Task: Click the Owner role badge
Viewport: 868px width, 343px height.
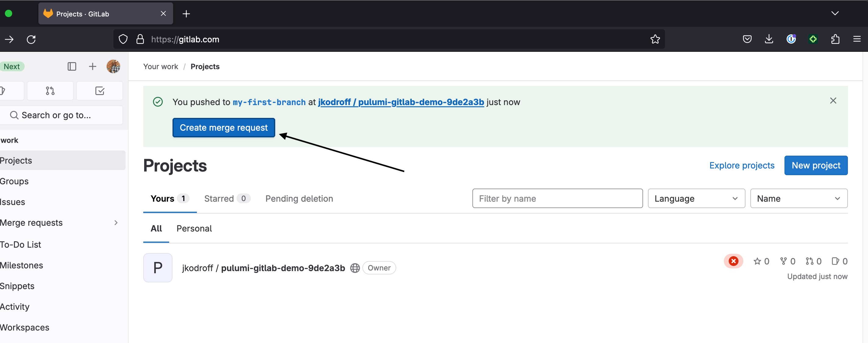Action: coord(379,268)
